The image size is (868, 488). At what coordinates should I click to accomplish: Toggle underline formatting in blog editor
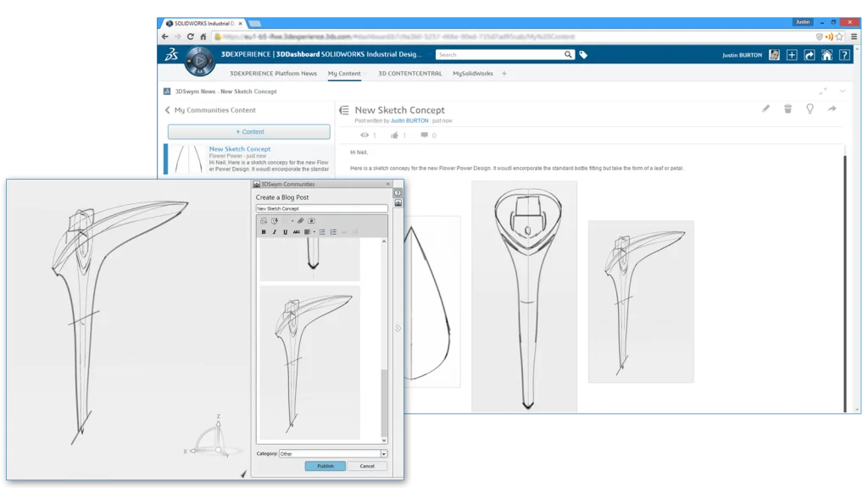coord(285,232)
